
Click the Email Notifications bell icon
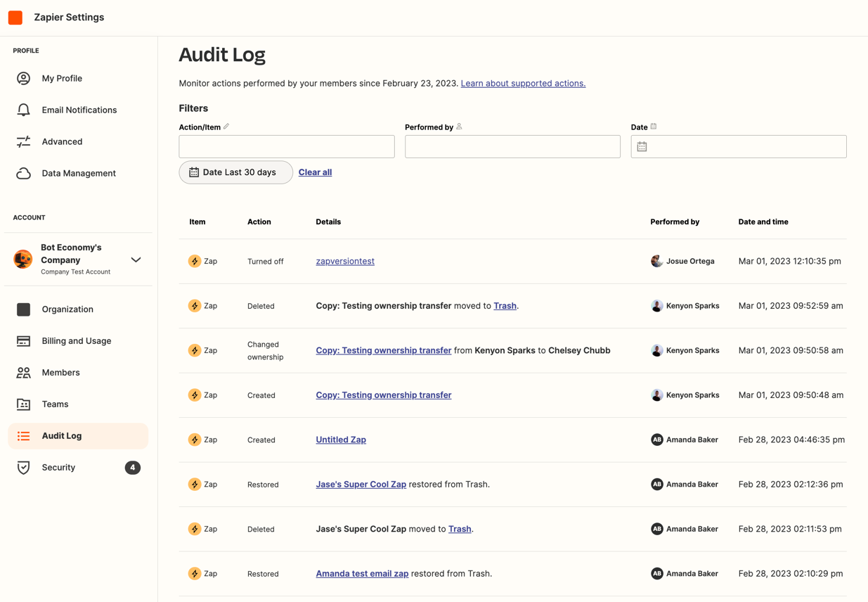pos(23,110)
